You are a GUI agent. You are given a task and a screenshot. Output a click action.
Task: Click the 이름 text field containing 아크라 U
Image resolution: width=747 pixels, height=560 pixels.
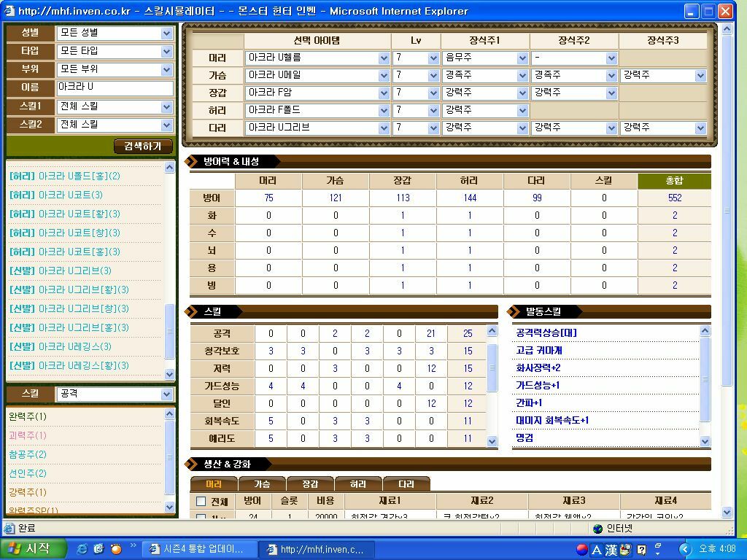pyautogui.click(x=115, y=87)
